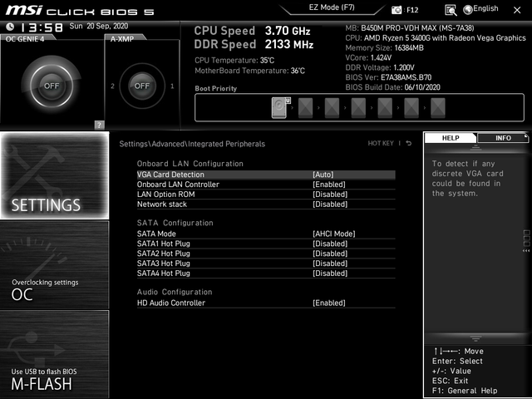Change SATA2 Hot Plug value
The width and height of the screenshot is (532, 399).
coord(330,253)
